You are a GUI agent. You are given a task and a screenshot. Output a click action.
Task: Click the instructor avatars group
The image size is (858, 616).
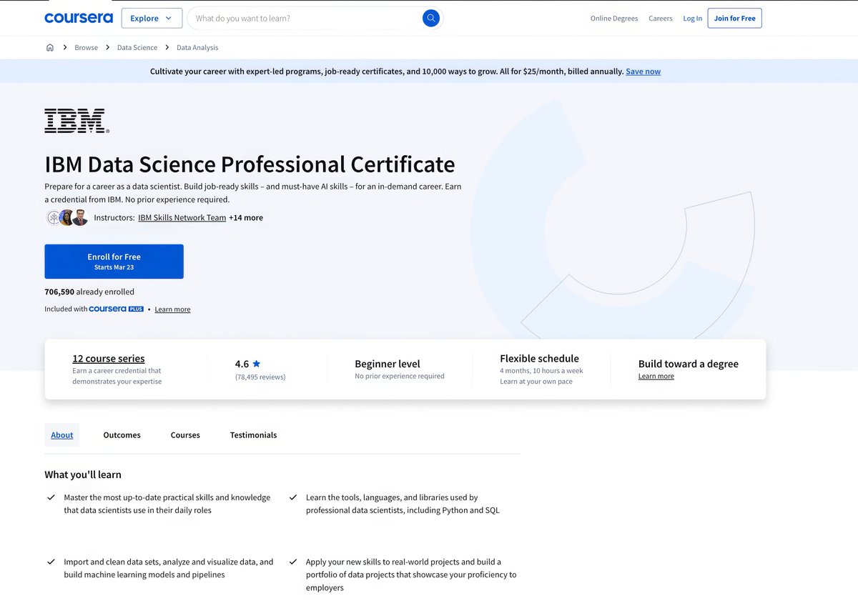pos(67,218)
